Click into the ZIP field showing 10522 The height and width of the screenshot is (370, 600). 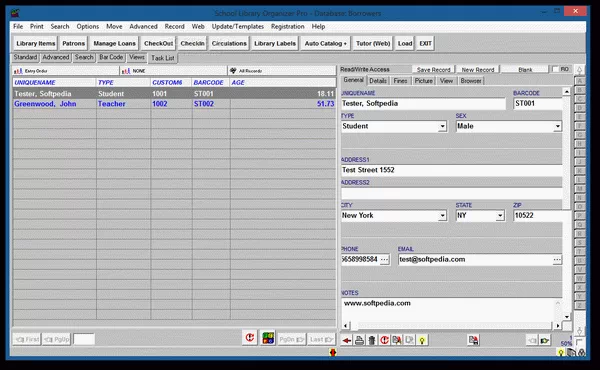(537, 215)
